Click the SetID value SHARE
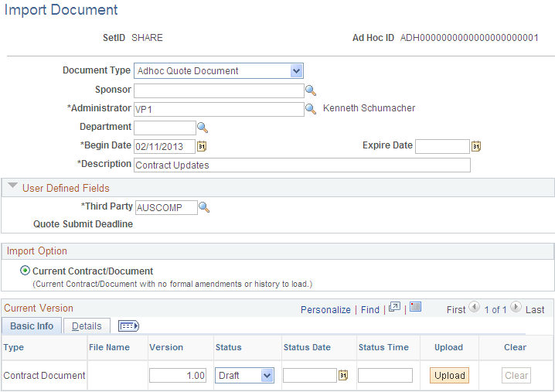 point(147,38)
